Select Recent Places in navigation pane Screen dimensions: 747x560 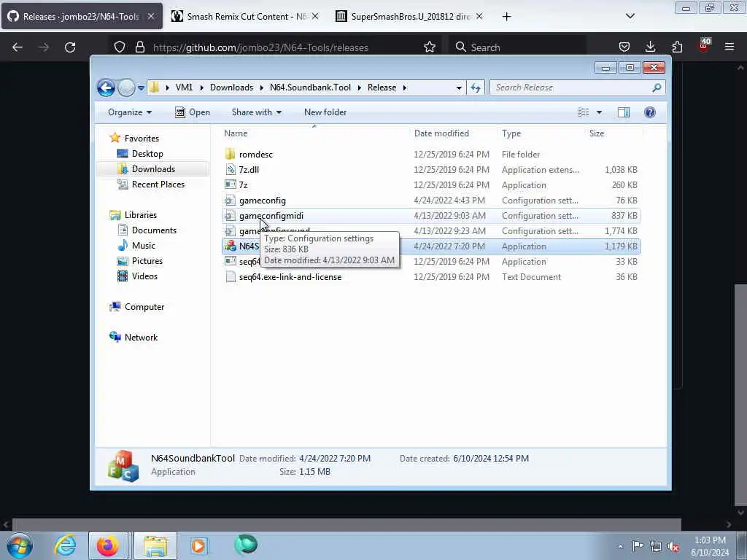pyautogui.click(x=158, y=184)
